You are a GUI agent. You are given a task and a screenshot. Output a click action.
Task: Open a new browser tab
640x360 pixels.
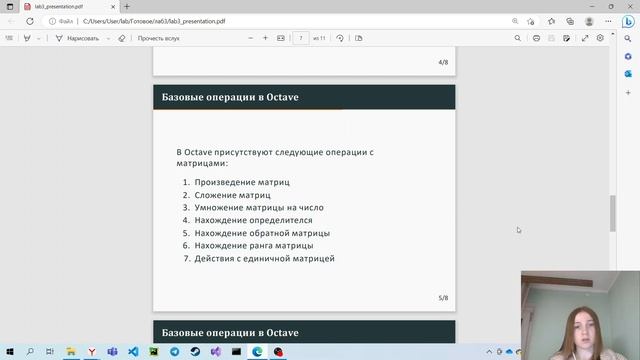tap(127, 7)
